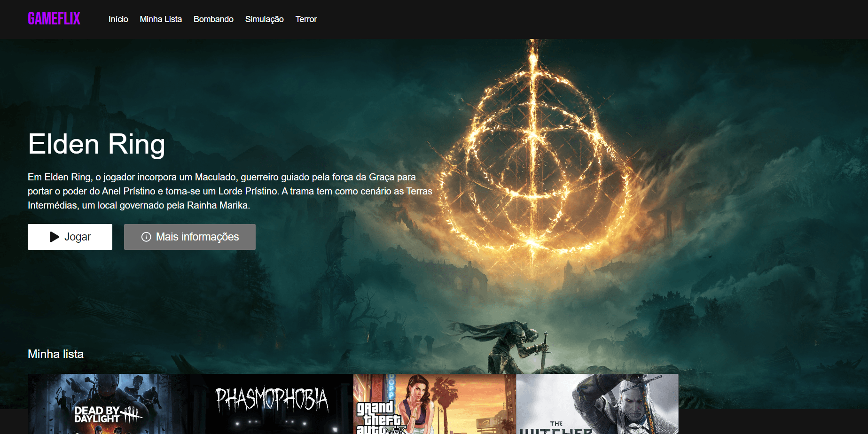The image size is (868, 434).
Task: Open the Phasmophobia game card
Action: coord(272,404)
